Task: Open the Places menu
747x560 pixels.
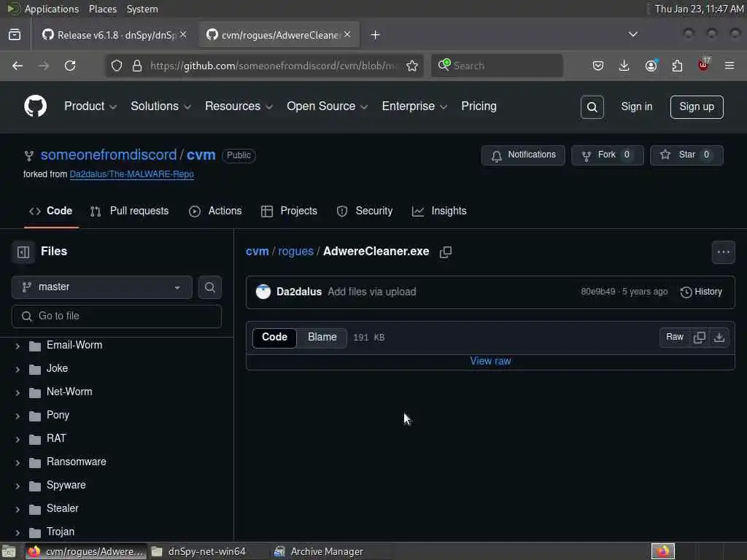Action: click(102, 9)
